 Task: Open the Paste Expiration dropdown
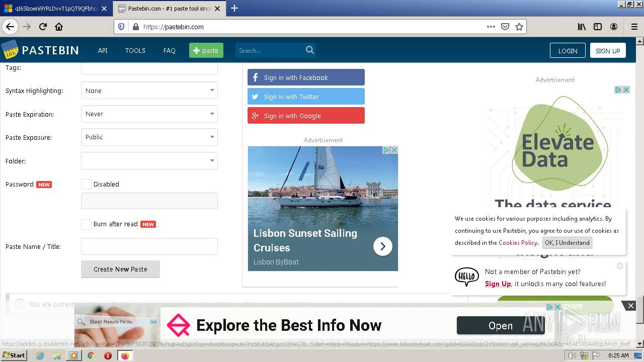click(x=149, y=114)
